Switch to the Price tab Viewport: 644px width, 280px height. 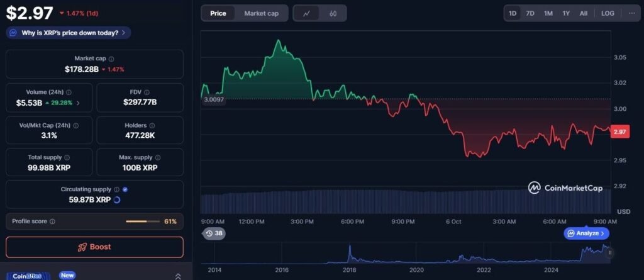(x=218, y=13)
